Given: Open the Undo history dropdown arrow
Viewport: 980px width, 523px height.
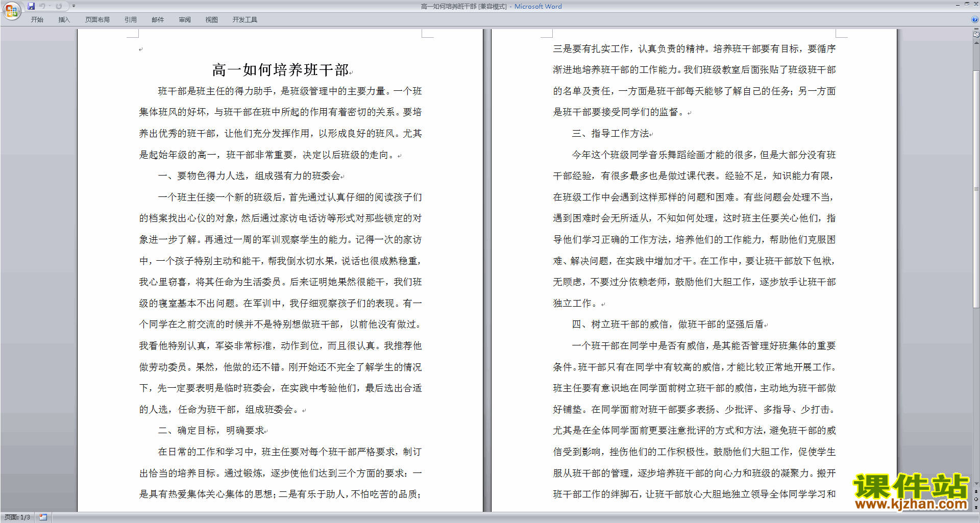Looking at the screenshot, I should coord(50,6).
